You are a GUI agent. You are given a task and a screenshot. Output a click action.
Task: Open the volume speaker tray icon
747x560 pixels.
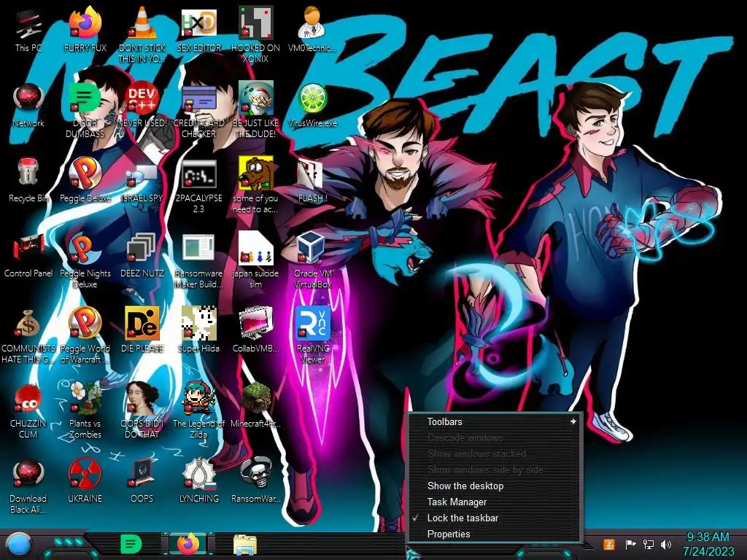click(665, 544)
